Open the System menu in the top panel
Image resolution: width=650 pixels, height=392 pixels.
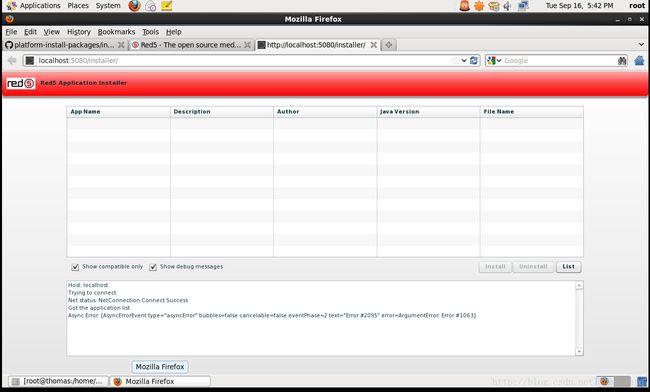coord(108,6)
